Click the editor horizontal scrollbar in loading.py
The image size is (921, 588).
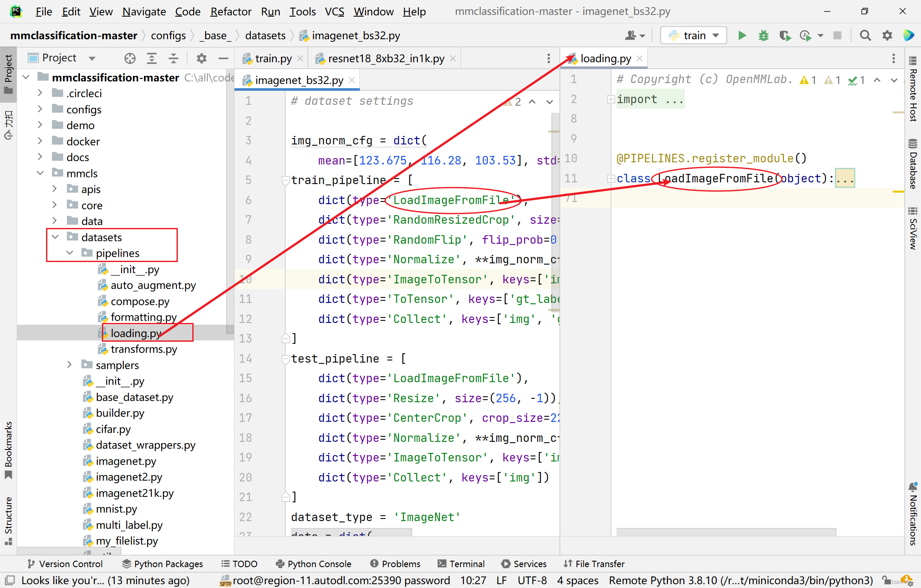pos(726,532)
